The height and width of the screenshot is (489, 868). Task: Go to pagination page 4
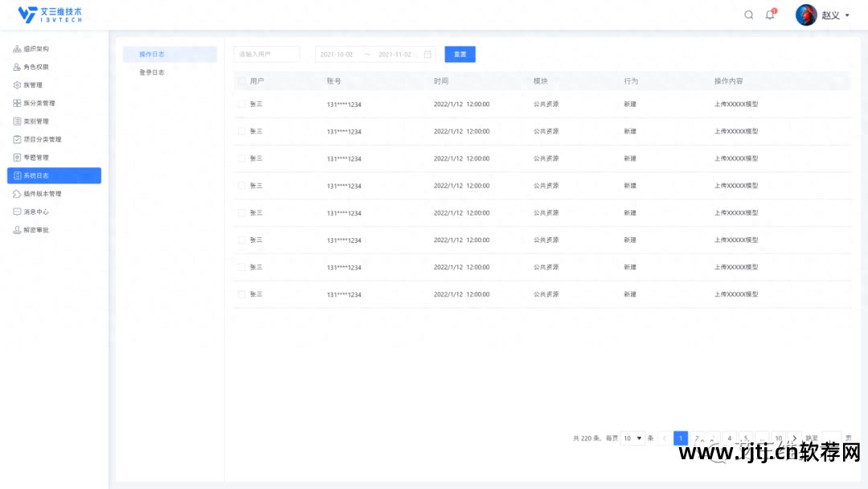coord(730,438)
